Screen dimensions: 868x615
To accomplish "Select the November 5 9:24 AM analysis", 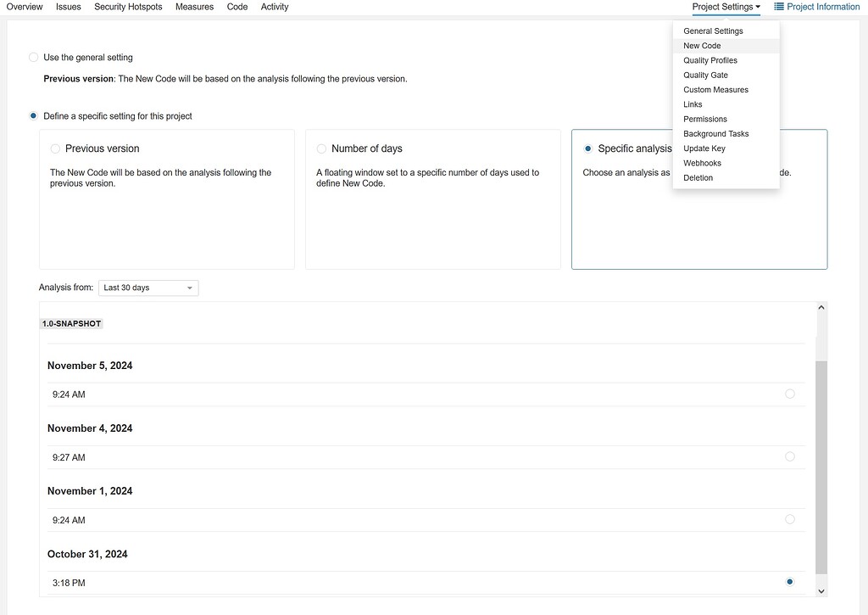I will [x=789, y=394].
